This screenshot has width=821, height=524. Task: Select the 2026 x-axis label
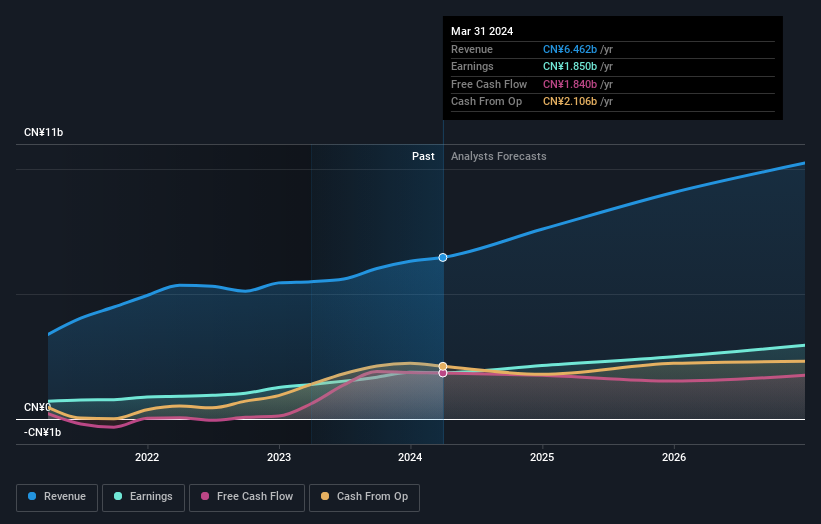tap(674, 457)
